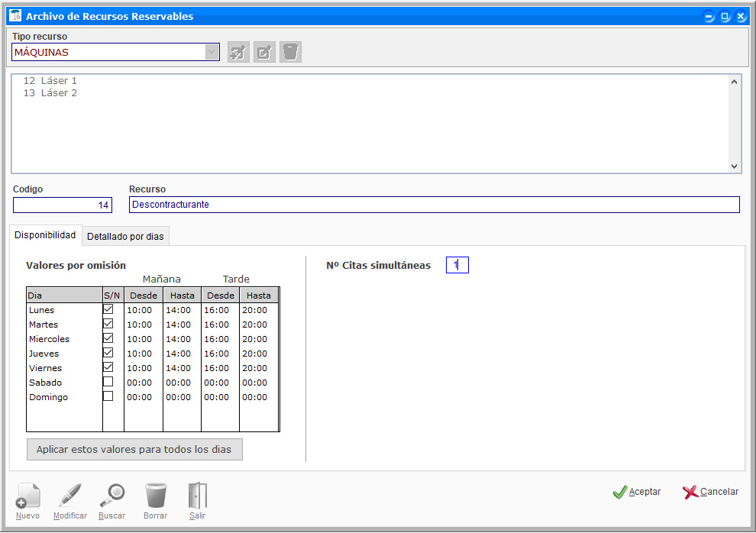
Task: Click Domingo afternoon Hasta 00:00 cell
Action: click(258, 397)
